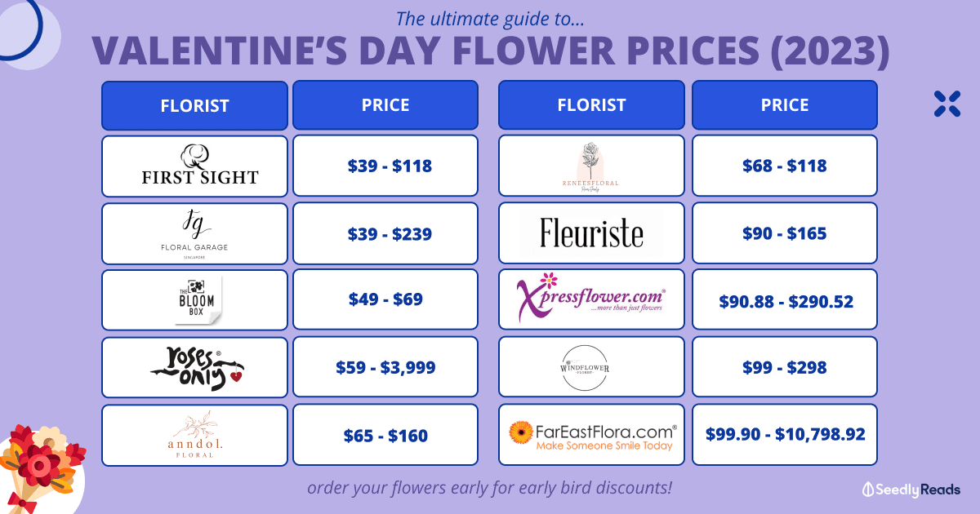
Task: Click the $90.88 - $290.52 price cell
Action: [784, 300]
